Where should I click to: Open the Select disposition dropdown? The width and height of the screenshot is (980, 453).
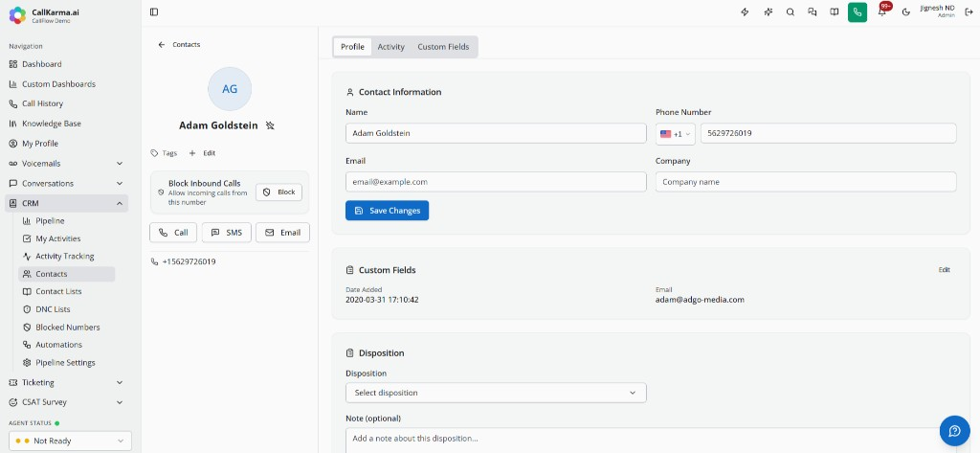pos(496,393)
